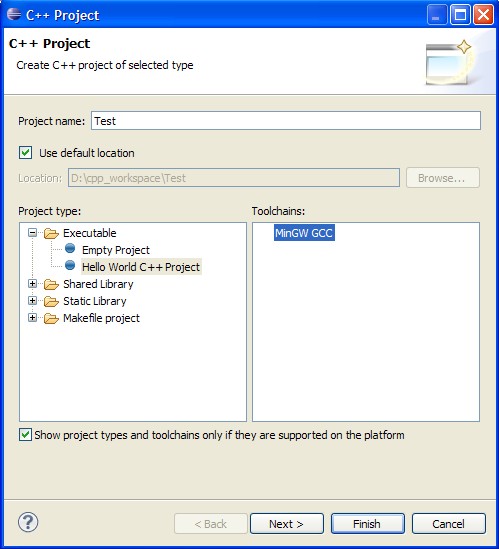Viewport: 499px width, 549px height.
Task: Select Hello World C++ Project type
Action: (141, 267)
